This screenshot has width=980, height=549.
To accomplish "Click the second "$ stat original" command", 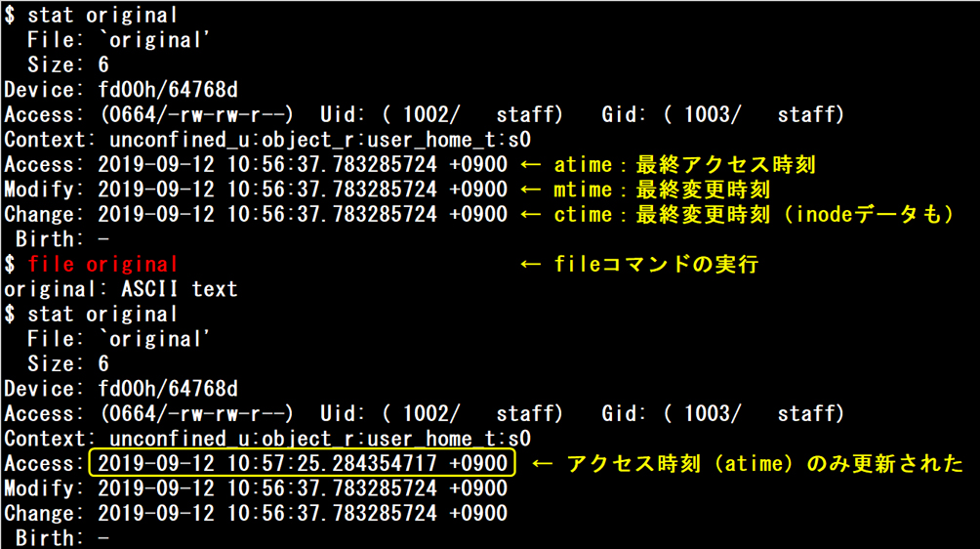I will click(x=91, y=315).
